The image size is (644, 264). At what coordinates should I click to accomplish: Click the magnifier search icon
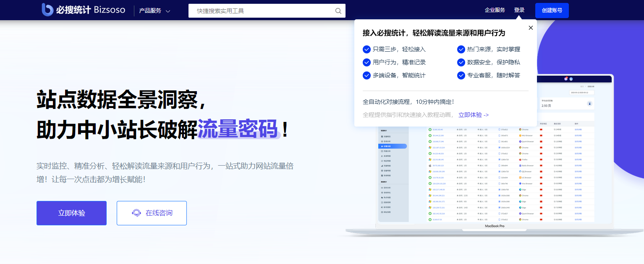338,11
